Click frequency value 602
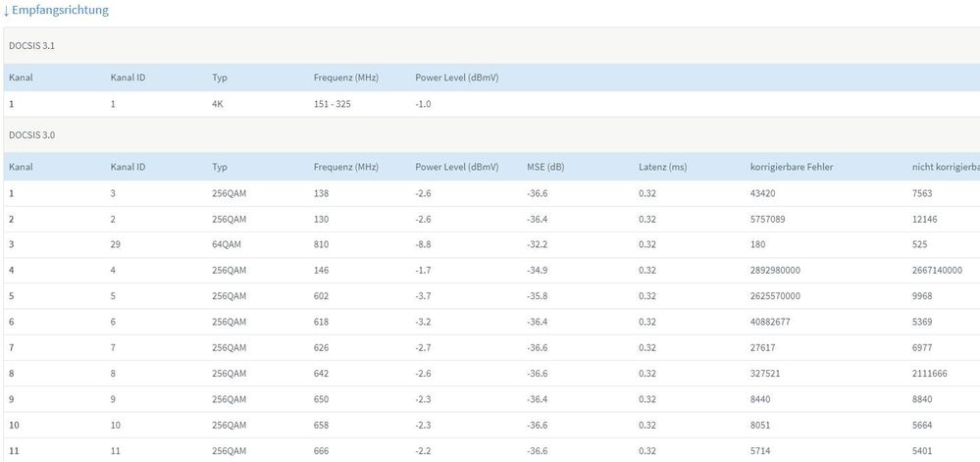 [x=321, y=295]
